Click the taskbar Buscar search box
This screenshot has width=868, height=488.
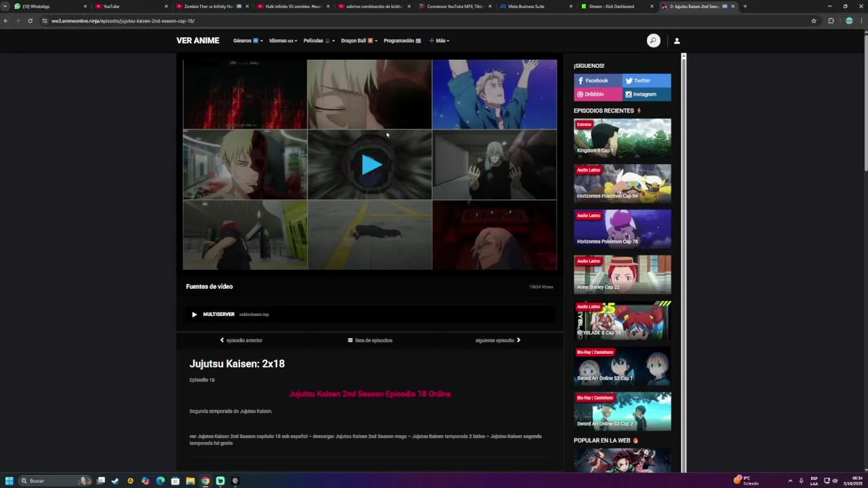click(x=54, y=481)
